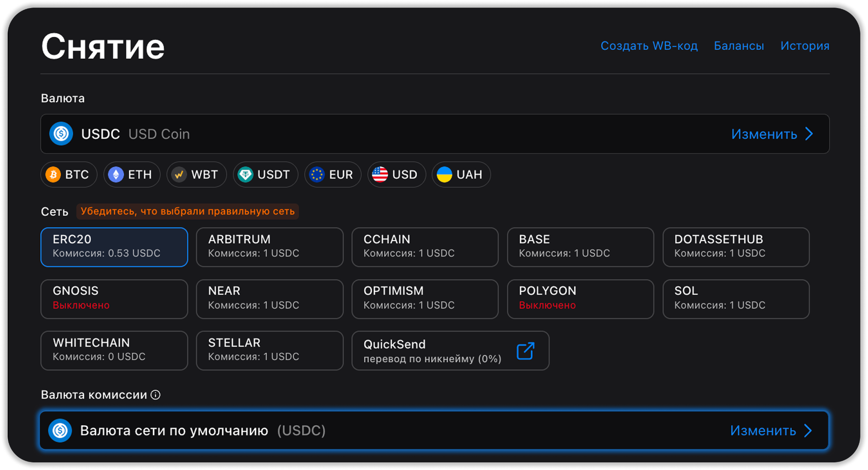Choose the ARBITRUM network option
Viewport: 868px width, 470px height.
tap(270, 247)
